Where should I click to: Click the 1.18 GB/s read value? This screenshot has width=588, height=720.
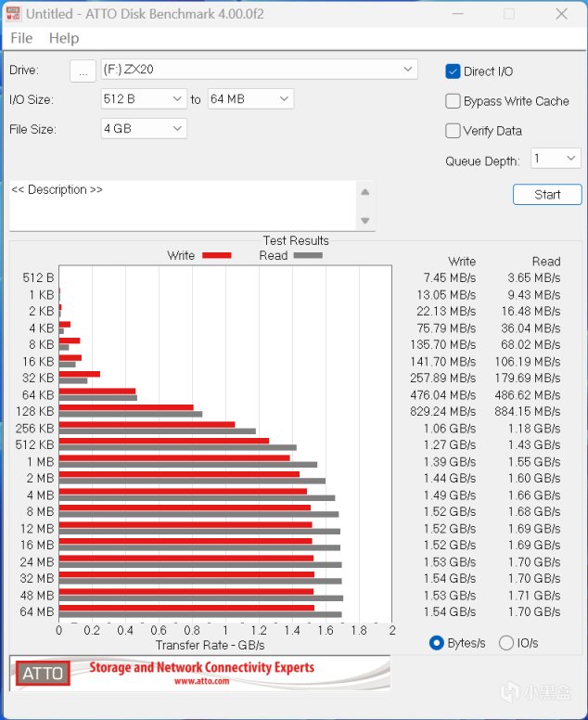534,429
